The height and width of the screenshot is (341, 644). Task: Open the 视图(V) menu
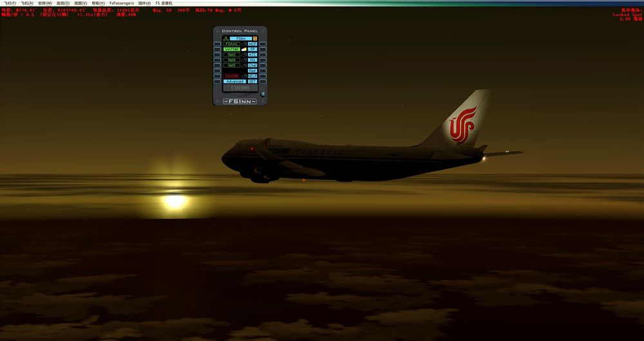(x=80, y=3)
